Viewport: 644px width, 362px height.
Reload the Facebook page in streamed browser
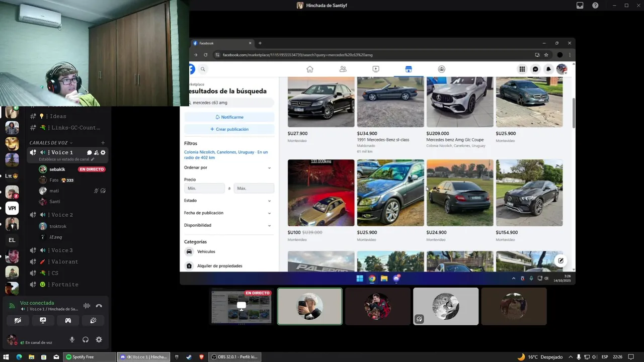click(x=205, y=55)
